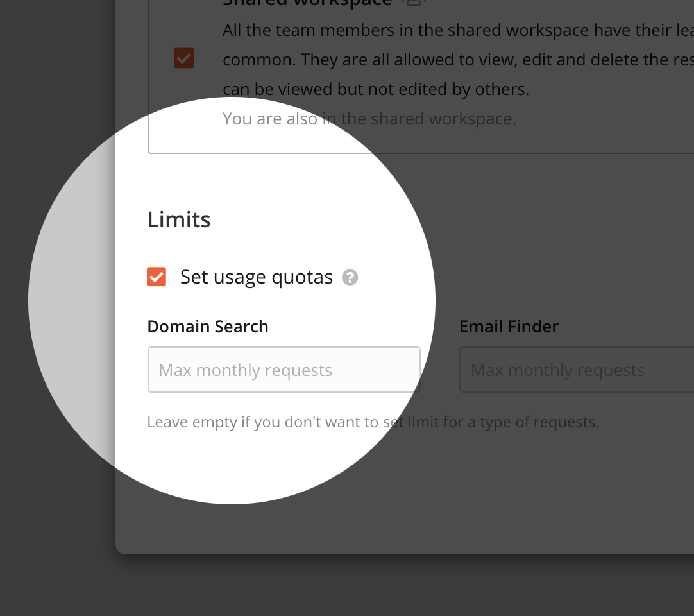This screenshot has width=694, height=616.
Task: Click the Set usage quotas label
Action: click(x=257, y=278)
